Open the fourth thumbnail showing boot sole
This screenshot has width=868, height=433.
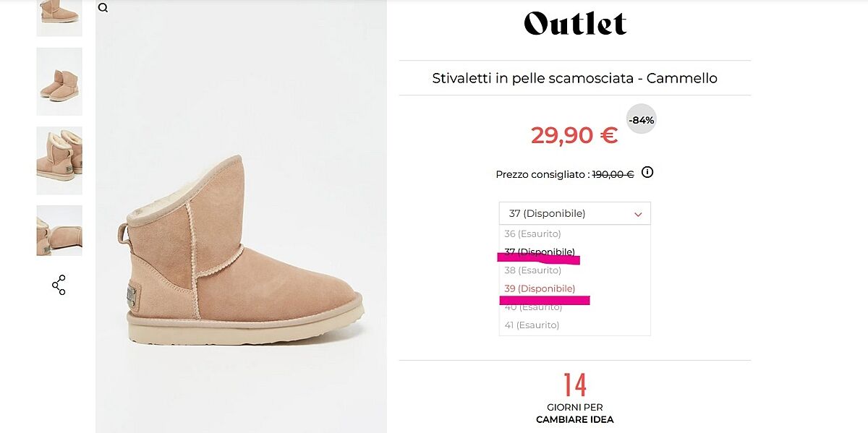[59, 230]
